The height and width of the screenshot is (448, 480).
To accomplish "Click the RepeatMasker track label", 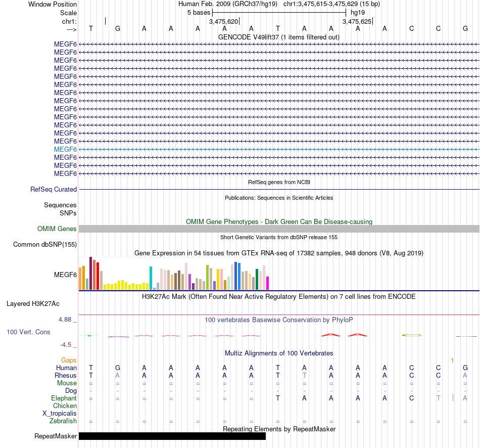I will 56,436.
